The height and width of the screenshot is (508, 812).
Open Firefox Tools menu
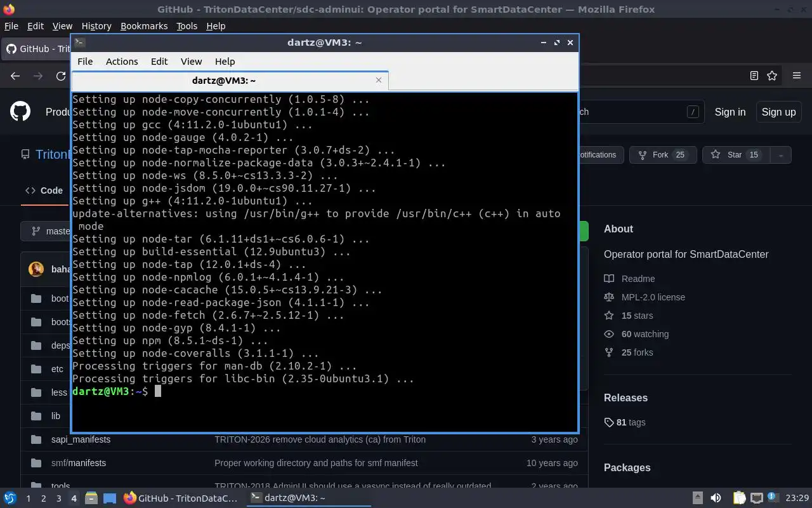pyautogui.click(x=187, y=26)
